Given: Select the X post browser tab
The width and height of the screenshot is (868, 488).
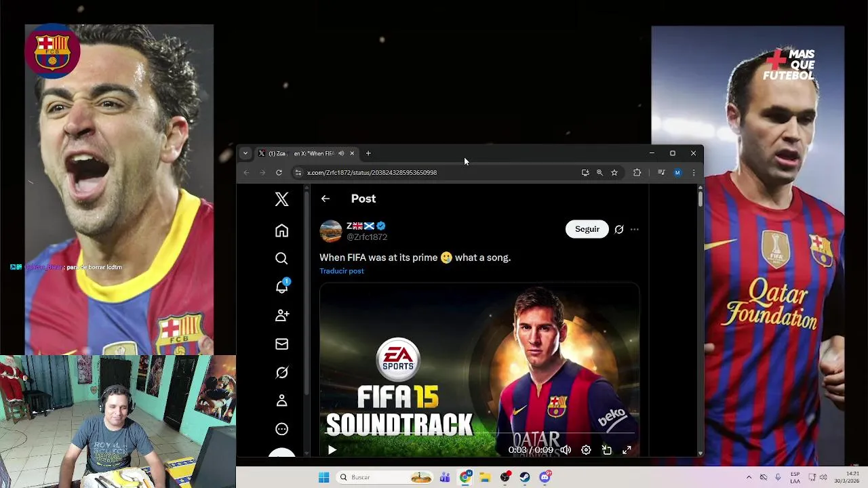Looking at the screenshot, I should (x=307, y=154).
